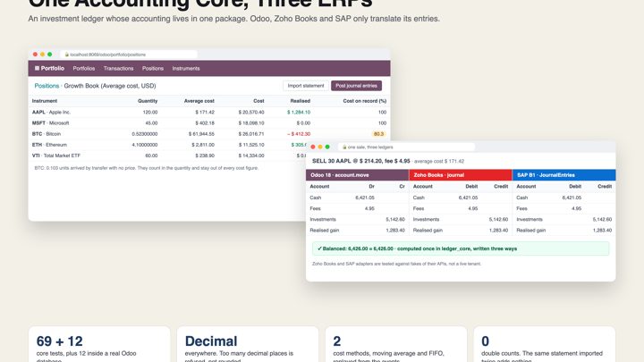Click BTC quantity 0.52300000
Image resolution: width=644 pixels, height=362 pixels.
pyautogui.click(x=145, y=134)
